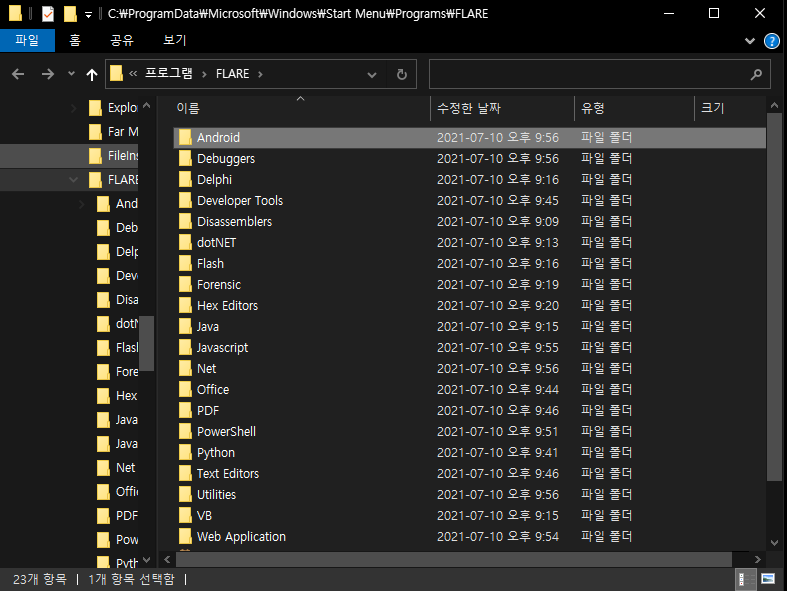787x591 pixels.
Task: Expand chevron after FLARE breadcrumb
Action: 260,74
